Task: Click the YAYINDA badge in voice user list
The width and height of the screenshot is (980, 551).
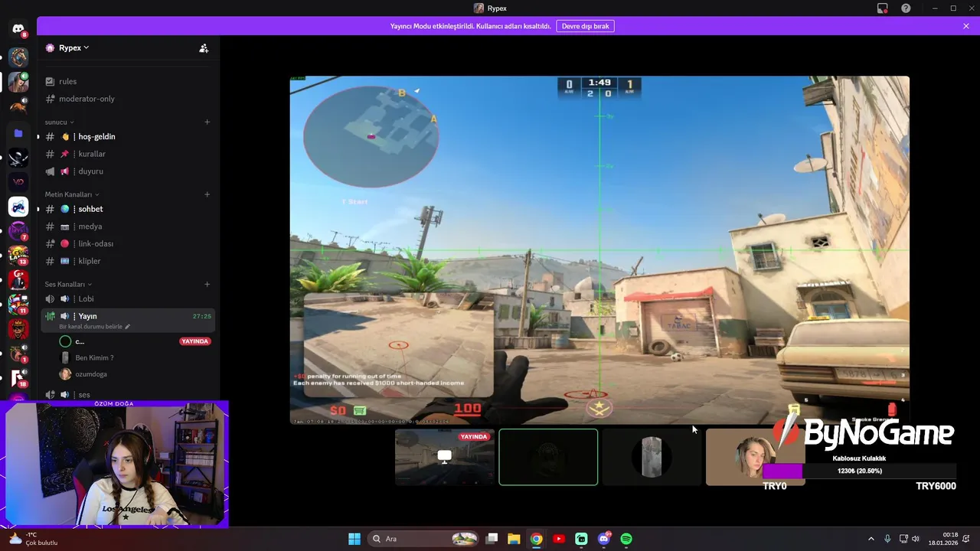Action: click(x=195, y=341)
